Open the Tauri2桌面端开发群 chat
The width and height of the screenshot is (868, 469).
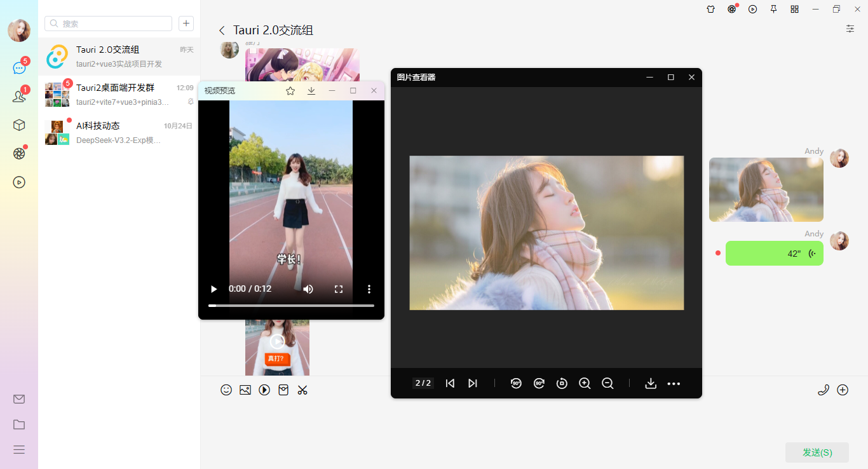118,94
